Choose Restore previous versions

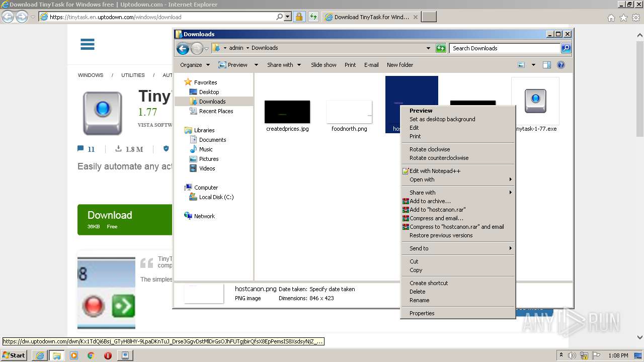[x=458, y=235]
